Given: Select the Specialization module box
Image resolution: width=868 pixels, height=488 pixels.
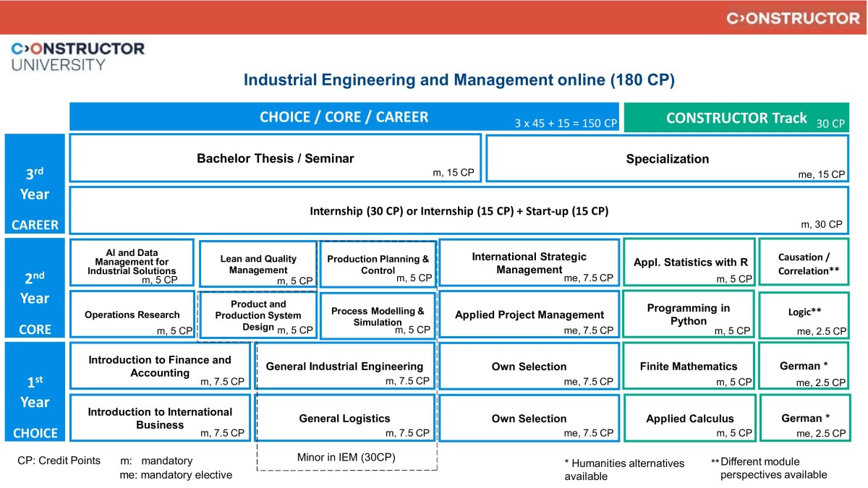Looking at the screenshot, I should click(x=667, y=159).
